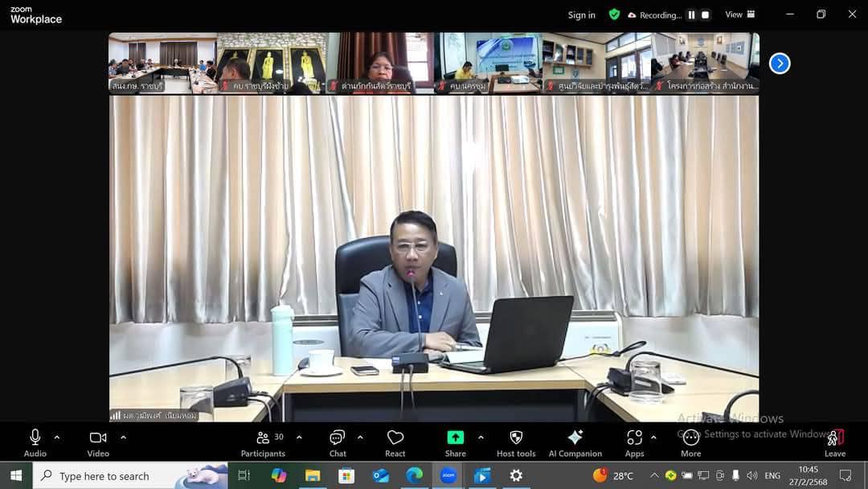Select the คบ.ราชบุรีฝั่งซ้าย participant thumbnail
Viewport: 868px width, 489px height.
272,63
